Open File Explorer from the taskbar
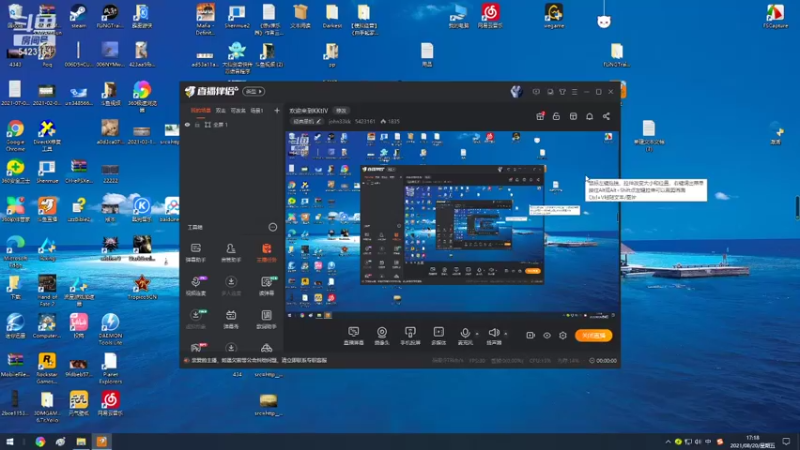The image size is (800, 450). pos(81,441)
